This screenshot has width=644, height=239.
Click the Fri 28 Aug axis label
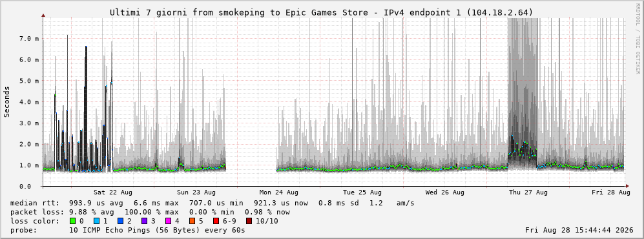610,192
